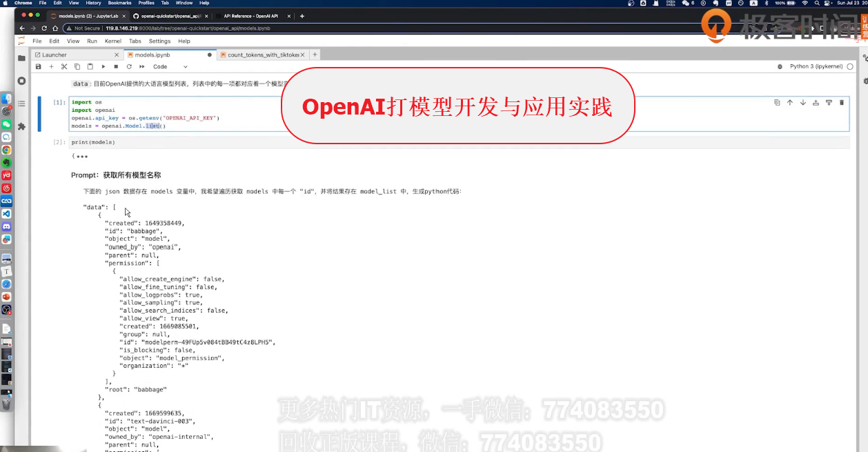The image size is (868, 452).
Task: Open the JupyterLab Help menu
Action: (x=184, y=41)
